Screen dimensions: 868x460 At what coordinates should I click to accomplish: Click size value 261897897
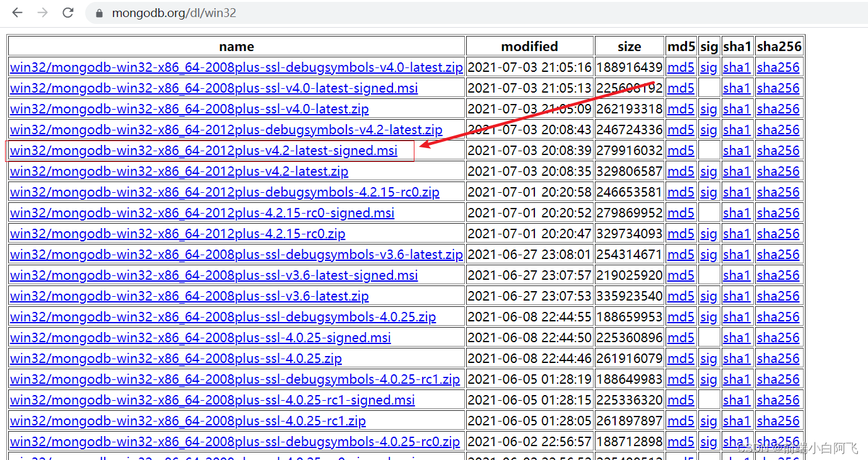tap(630, 421)
